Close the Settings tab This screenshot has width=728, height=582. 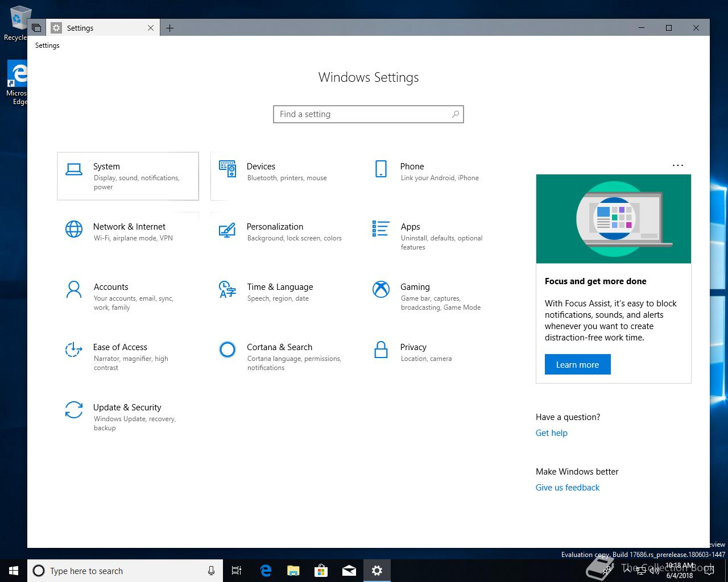(151, 28)
